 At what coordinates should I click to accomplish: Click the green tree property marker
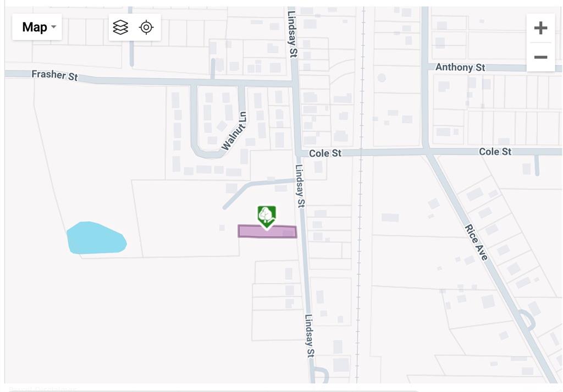coord(267,217)
